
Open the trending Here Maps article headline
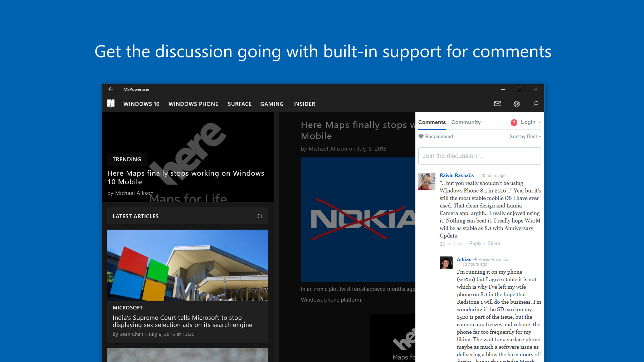coord(186,177)
